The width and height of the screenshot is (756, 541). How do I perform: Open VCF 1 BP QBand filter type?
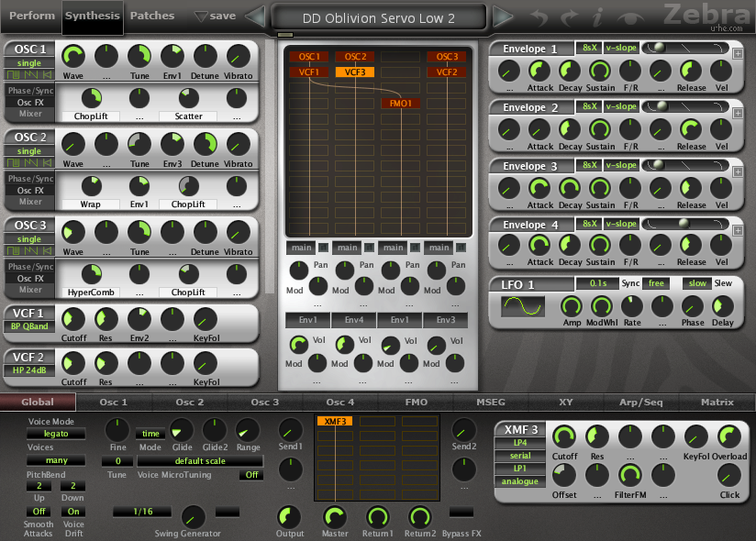pyautogui.click(x=29, y=326)
